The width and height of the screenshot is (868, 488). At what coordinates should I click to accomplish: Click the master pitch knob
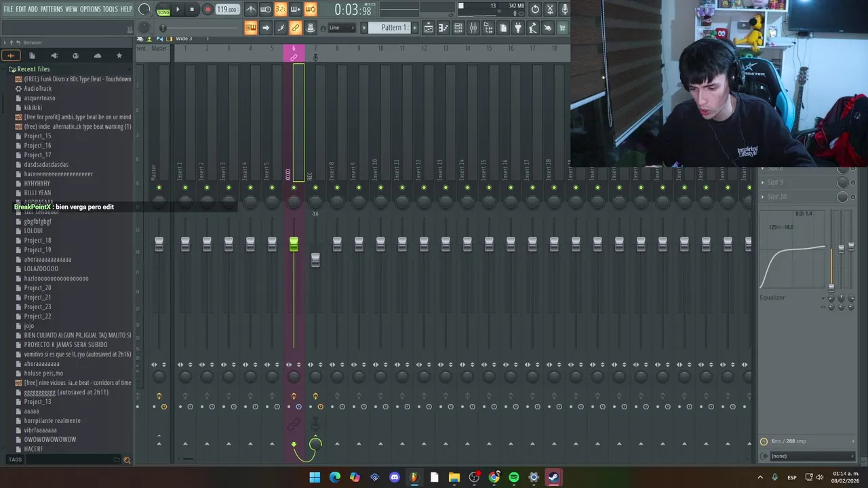click(144, 28)
